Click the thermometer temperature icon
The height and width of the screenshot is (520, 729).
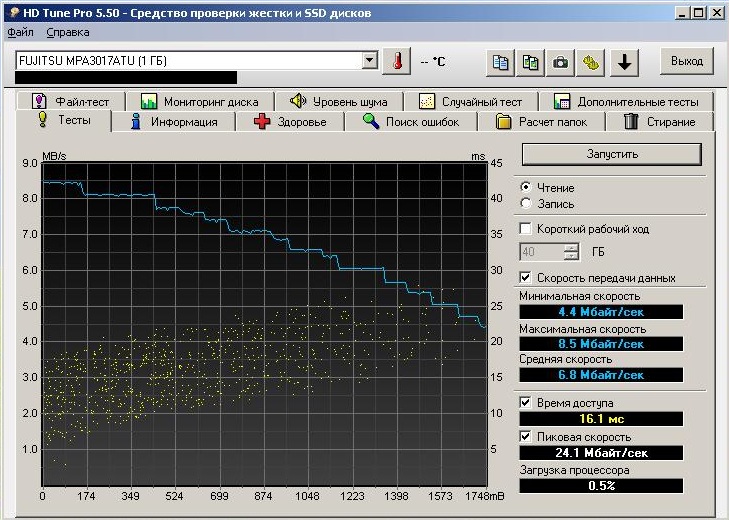click(397, 61)
